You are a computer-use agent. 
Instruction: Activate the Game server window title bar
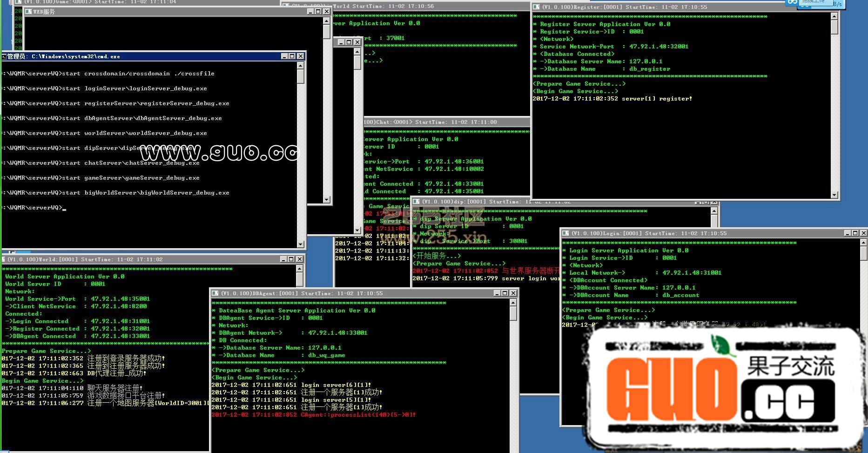(x=140, y=2)
